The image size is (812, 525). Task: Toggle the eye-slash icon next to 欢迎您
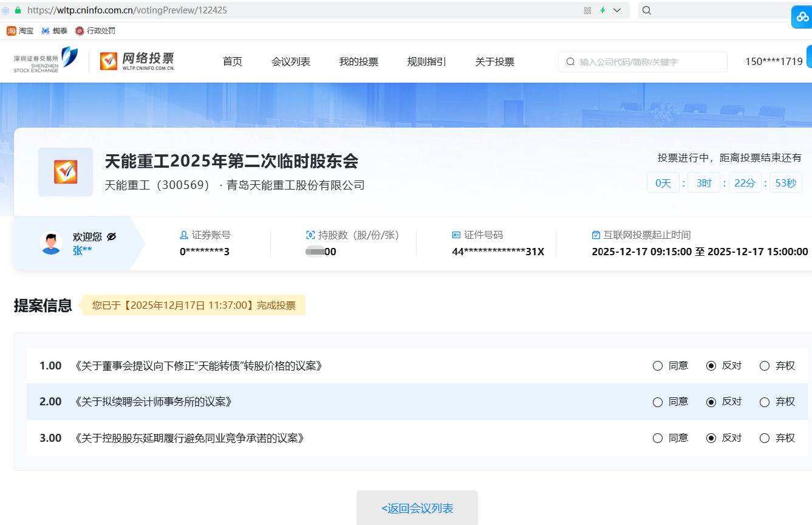111,236
